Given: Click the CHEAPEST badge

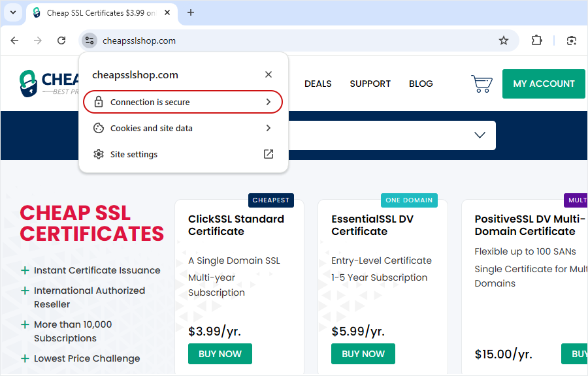Looking at the screenshot, I should 270,200.
